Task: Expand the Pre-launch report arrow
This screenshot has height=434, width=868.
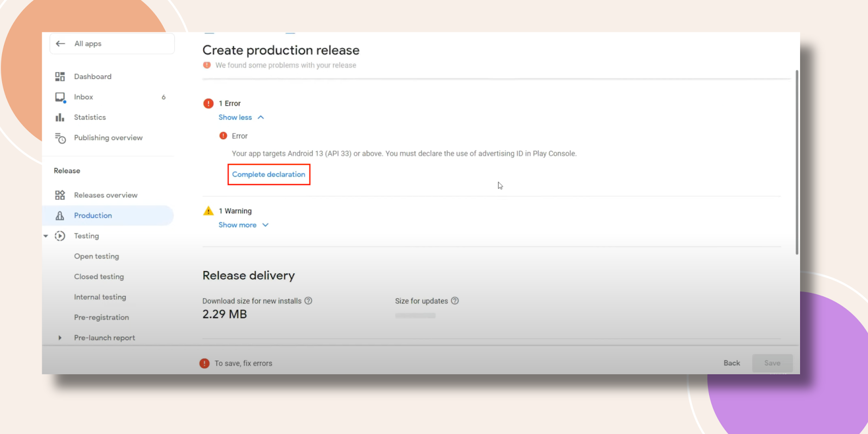Action: (60, 337)
